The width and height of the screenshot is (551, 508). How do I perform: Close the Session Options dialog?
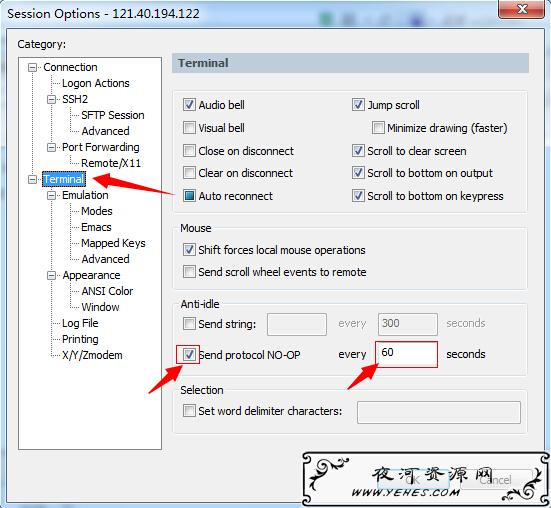(522, 9)
